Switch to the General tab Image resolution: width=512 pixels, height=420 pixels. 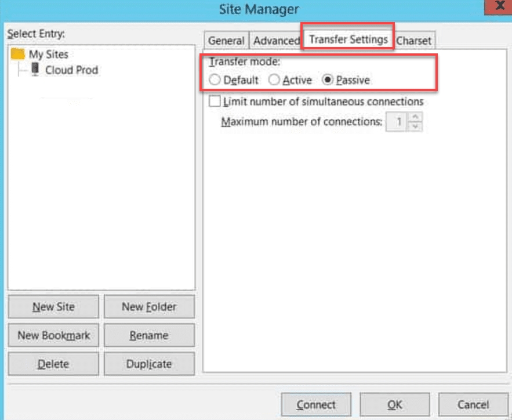[226, 40]
